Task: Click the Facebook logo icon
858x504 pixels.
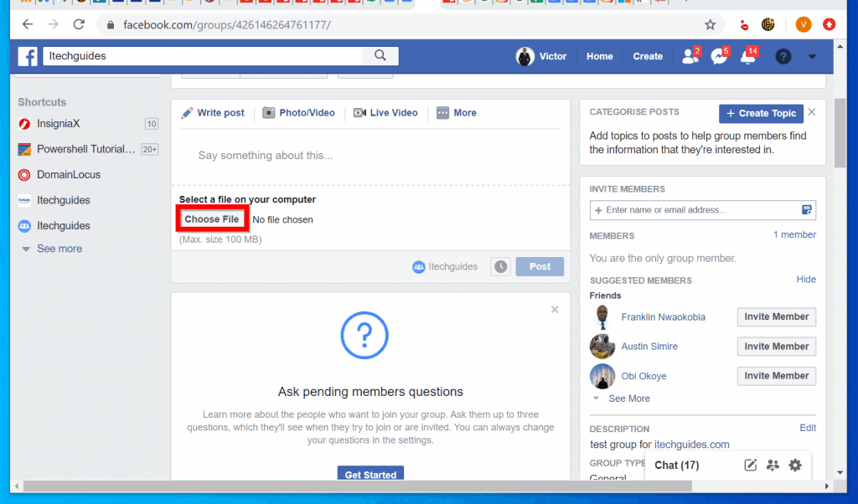Action: pyautogui.click(x=28, y=56)
